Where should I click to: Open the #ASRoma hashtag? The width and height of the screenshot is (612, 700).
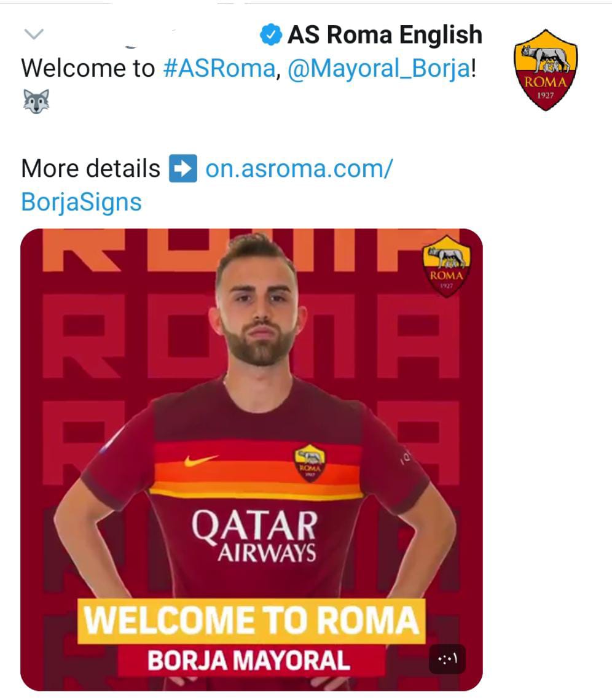pyautogui.click(x=219, y=68)
